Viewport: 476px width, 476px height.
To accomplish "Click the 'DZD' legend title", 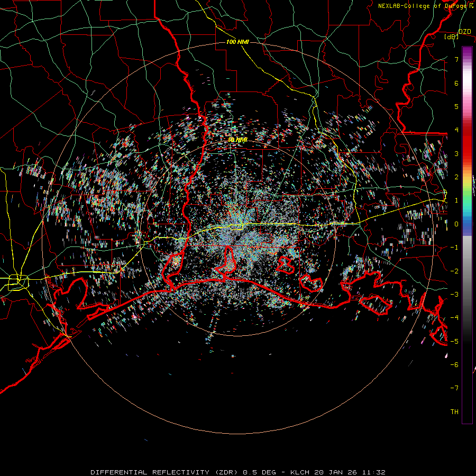I will pyautogui.click(x=465, y=32).
